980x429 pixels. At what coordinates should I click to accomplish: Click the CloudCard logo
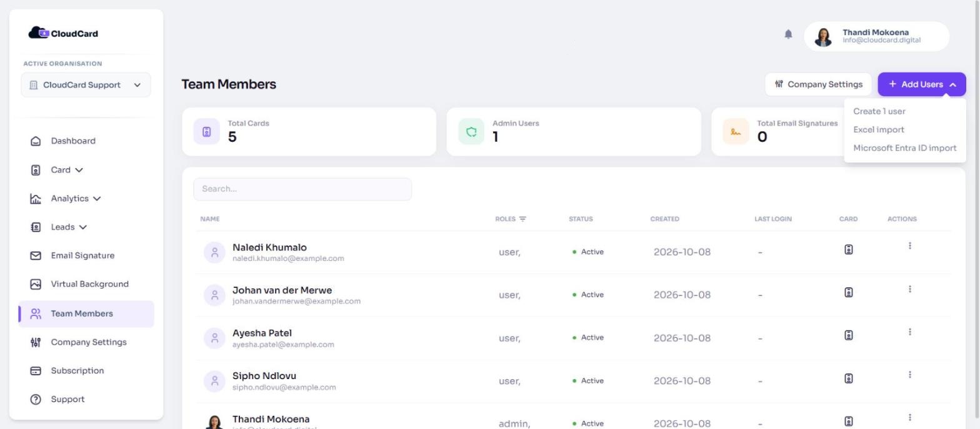coord(63,33)
